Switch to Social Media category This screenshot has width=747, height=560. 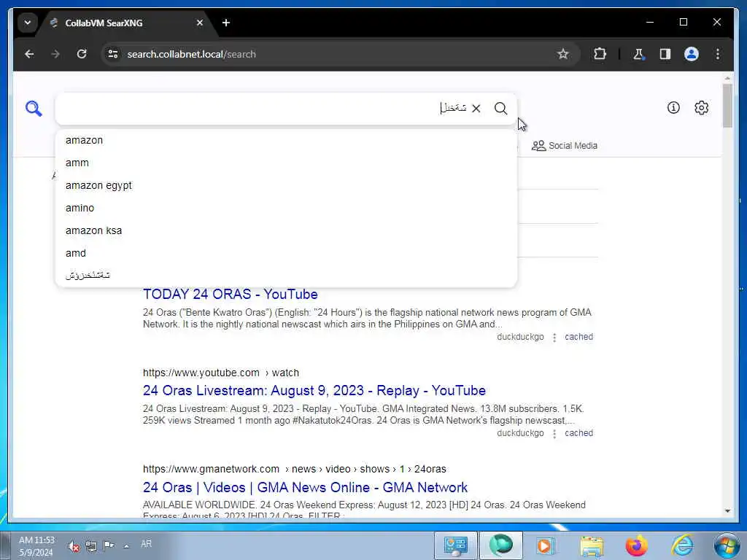[x=565, y=146]
